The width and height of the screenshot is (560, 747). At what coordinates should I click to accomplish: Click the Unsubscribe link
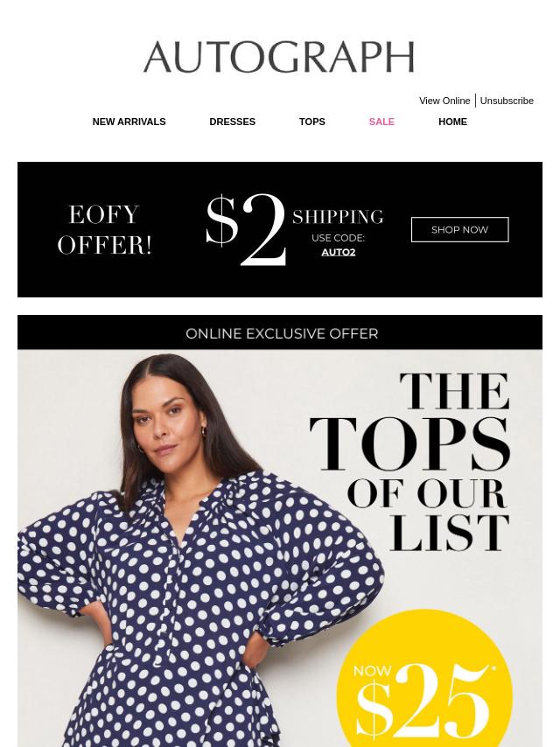[x=507, y=101]
